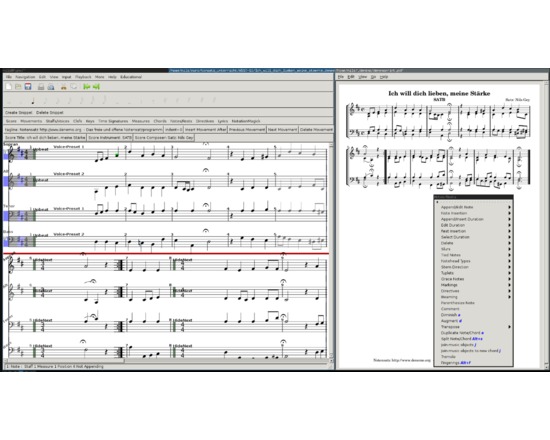Open the Measures object menu
Screen dimensions: 550x440
point(141,121)
